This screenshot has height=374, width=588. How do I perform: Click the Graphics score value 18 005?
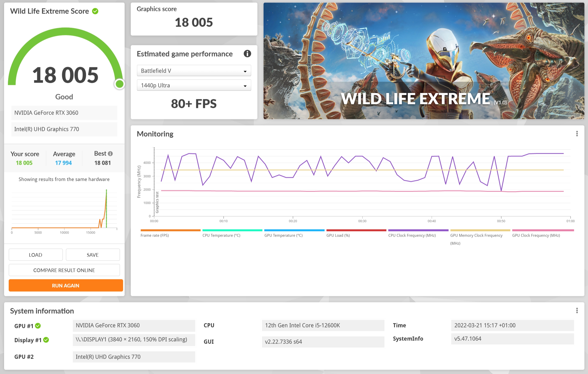(194, 23)
